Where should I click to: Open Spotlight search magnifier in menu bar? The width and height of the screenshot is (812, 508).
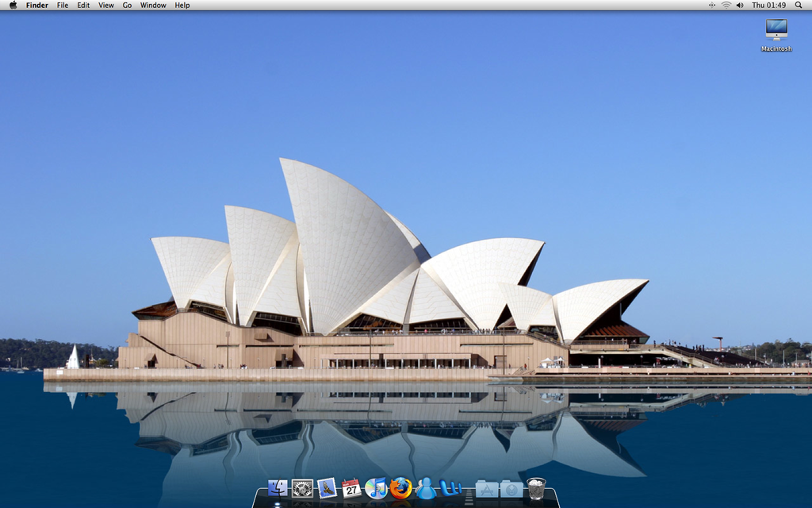(x=799, y=6)
